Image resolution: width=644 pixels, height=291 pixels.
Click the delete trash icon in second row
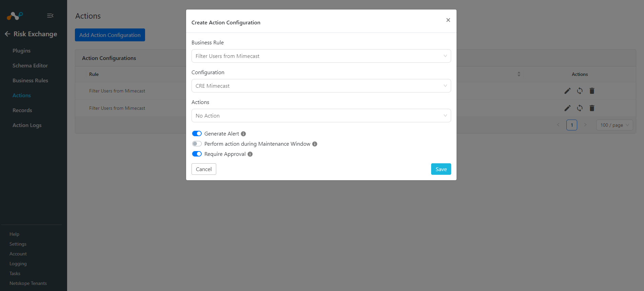point(592,108)
